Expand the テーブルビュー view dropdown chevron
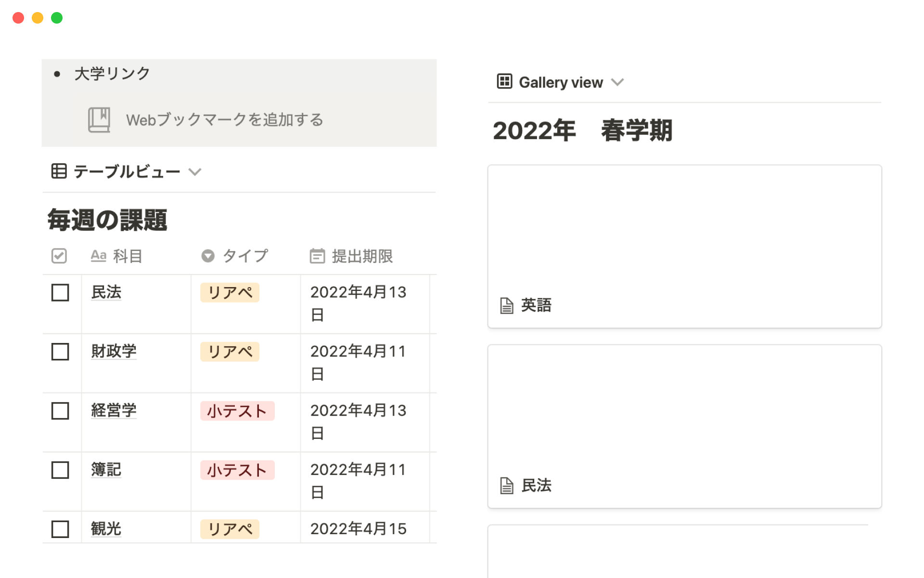This screenshot has height=578, width=924. [195, 172]
